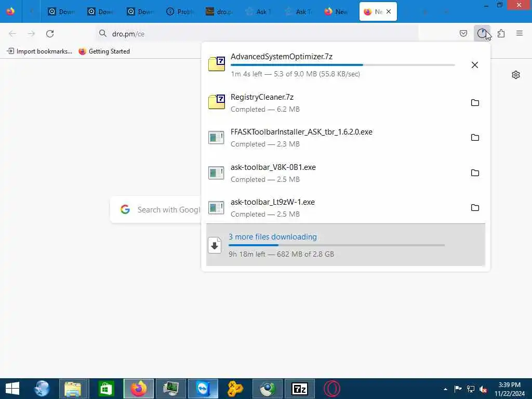Switch to the inactive tab labeled New
Viewport: 532px width, 399px height.
click(336, 11)
